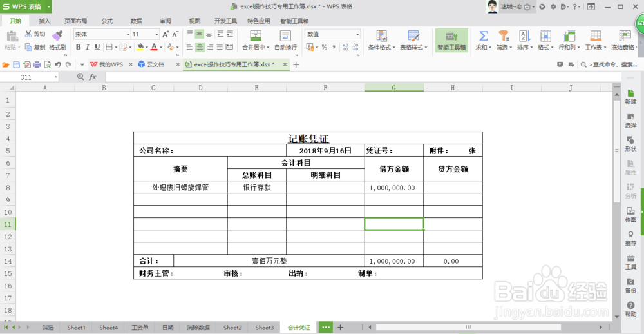Image resolution: width=644 pixels, height=334 pixels.
Task: Click the search commands box (查找命令)
Action: tap(609, 64)
